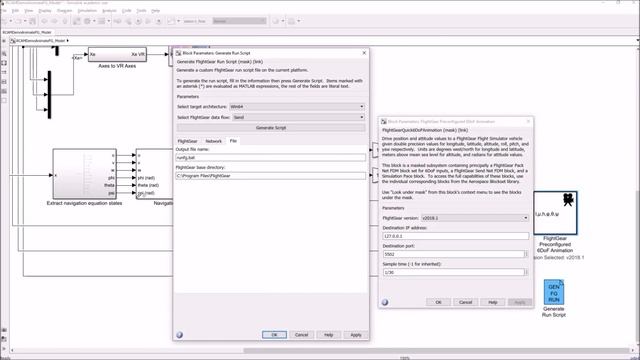
Task: Click the Destination port field
Action: point(453,254)
